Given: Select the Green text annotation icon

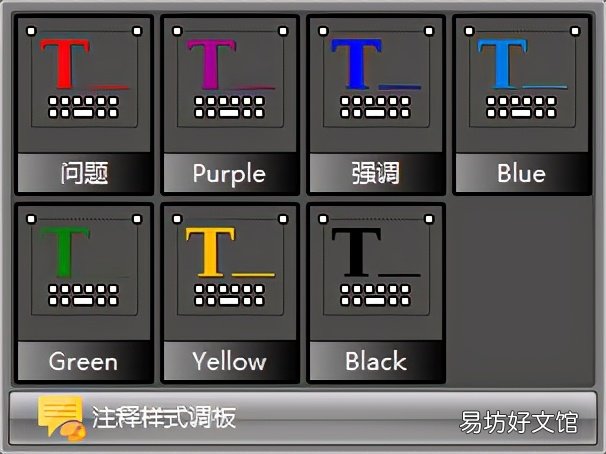Looking at the screenshot, I should tap(84, 266).
